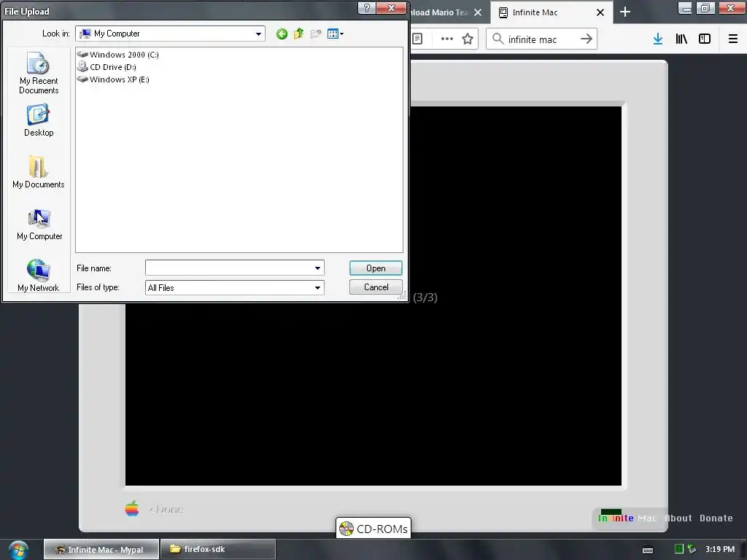
Task: Open the Donate link
Action: [716, 518]
